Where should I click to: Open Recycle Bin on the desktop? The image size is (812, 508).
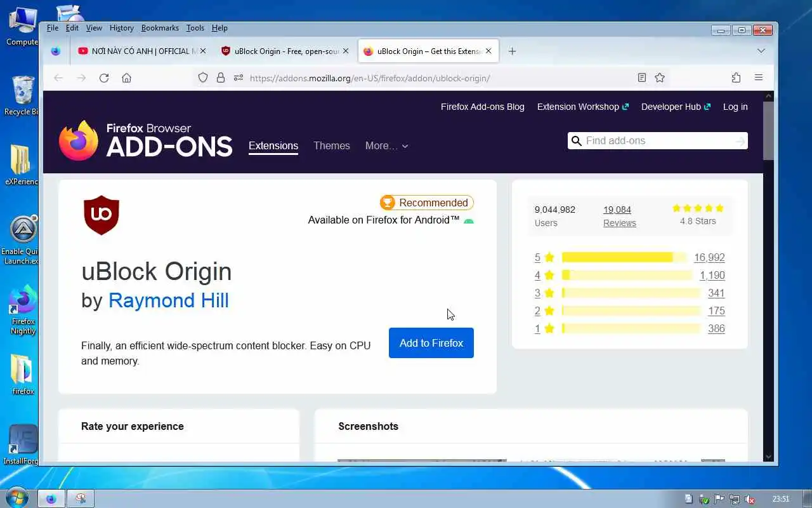[22, 97]
